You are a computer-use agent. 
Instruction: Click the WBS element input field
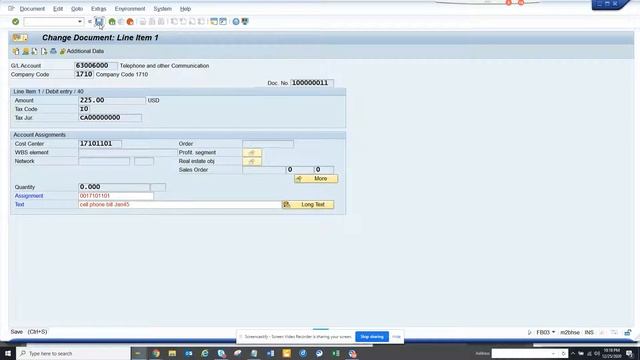(x=127, y=152)
